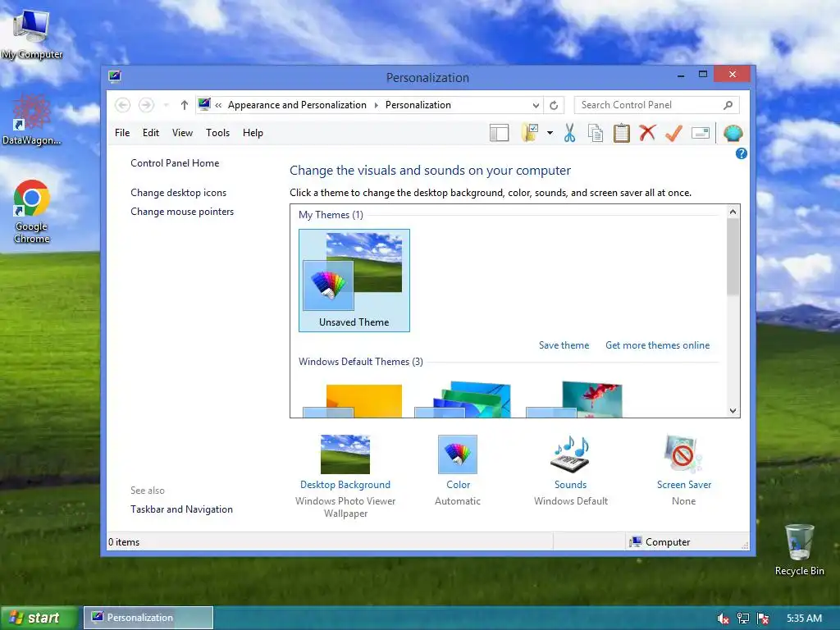Click the Recycle Bin desktop icon
The height and width of the screenshot is (630, 840).
click(799, 550)
